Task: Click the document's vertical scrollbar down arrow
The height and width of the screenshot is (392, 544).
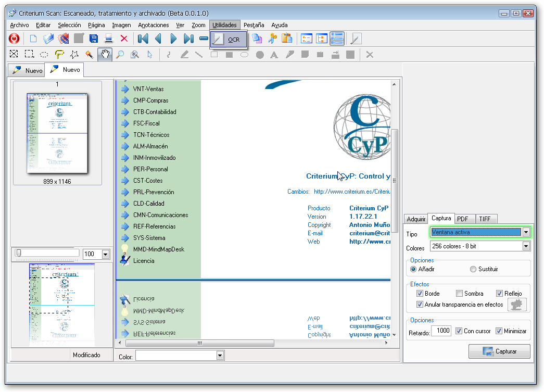Action: [394, 335]
